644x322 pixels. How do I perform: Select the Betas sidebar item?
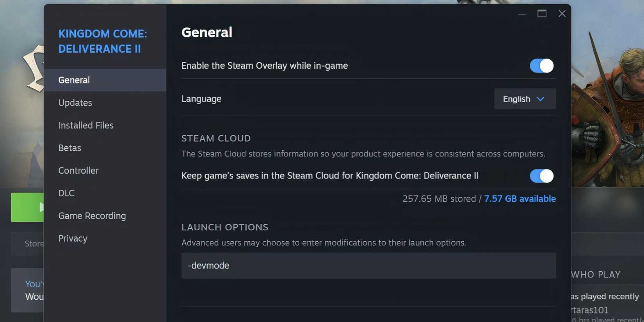point(70,148)
